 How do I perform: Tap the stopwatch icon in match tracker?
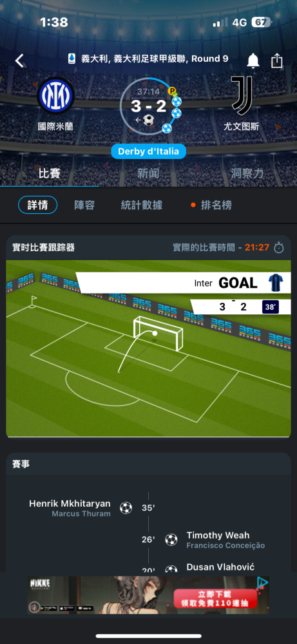(x=279, y=248)
